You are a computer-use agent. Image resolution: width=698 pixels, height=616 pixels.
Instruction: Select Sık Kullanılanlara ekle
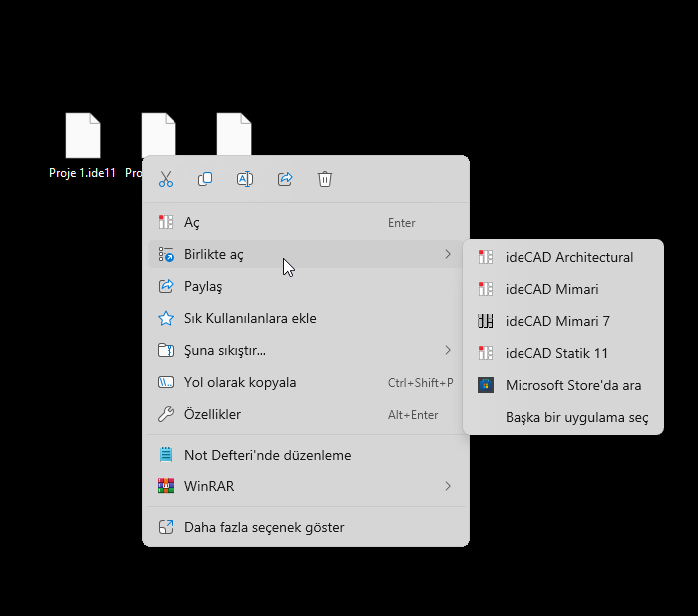(x=305, y=318)
